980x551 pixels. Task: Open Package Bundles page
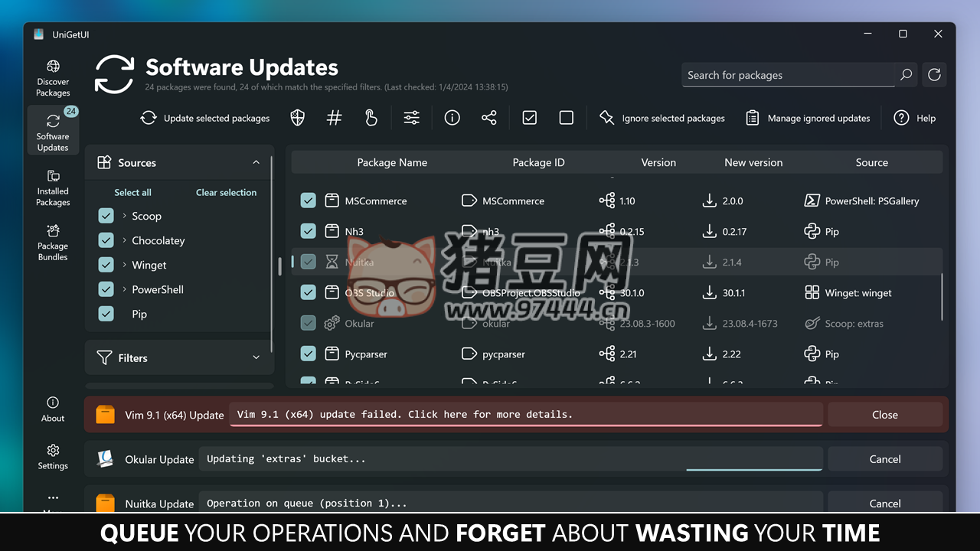click(53, 243)
